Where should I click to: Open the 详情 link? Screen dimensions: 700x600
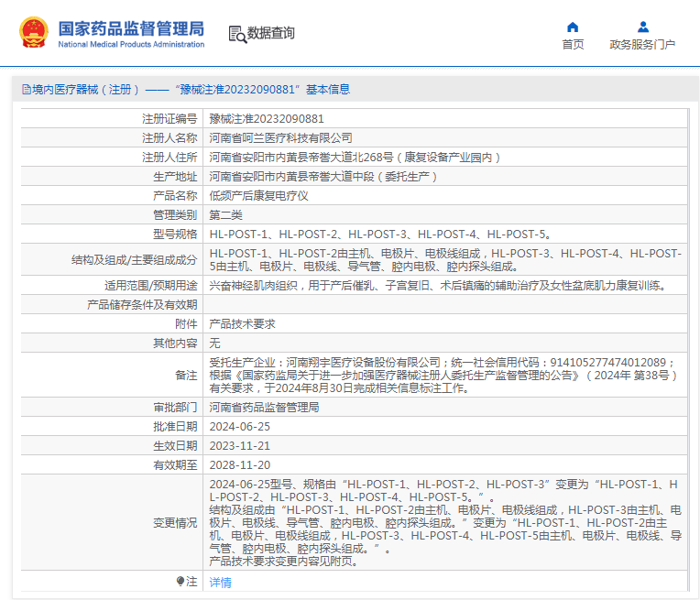click(221, 583)
